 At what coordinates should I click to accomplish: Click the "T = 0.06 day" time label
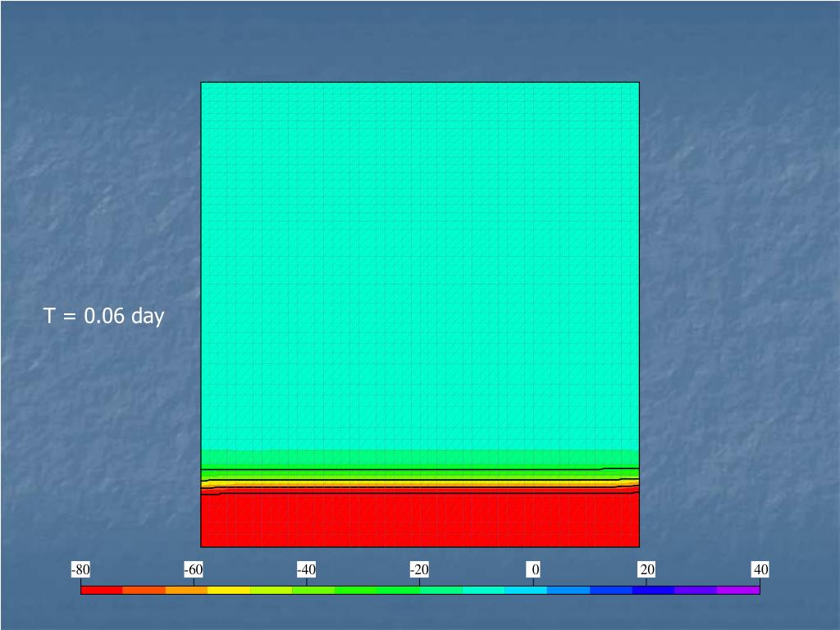pyautogui.click(x=103, y=316)
